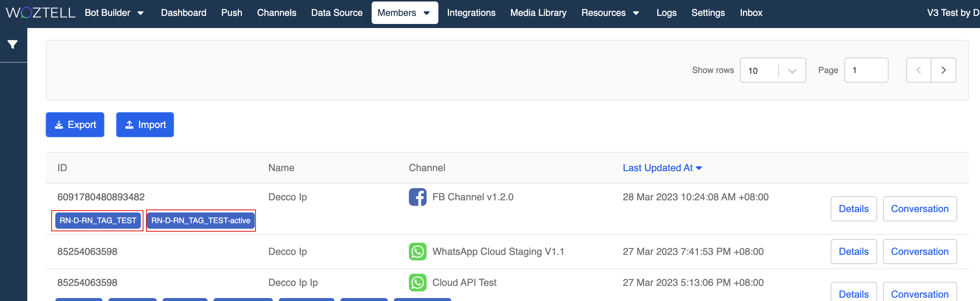Image resolution: width=980 pixels, height=301 pixels.
Task: Click the Facebook channel icon
Action: click(x=417, y=197)
